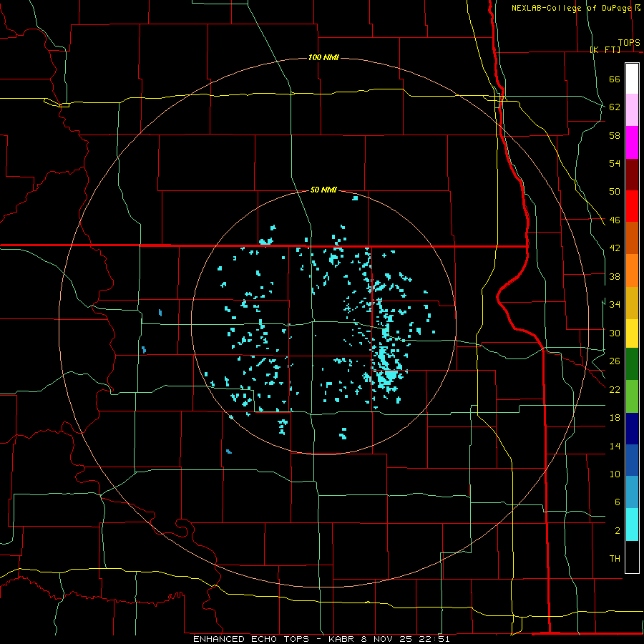The height and width of the screenshot is (644, 644).
Task: Click the 18 legend value
Action: [615, 418]
